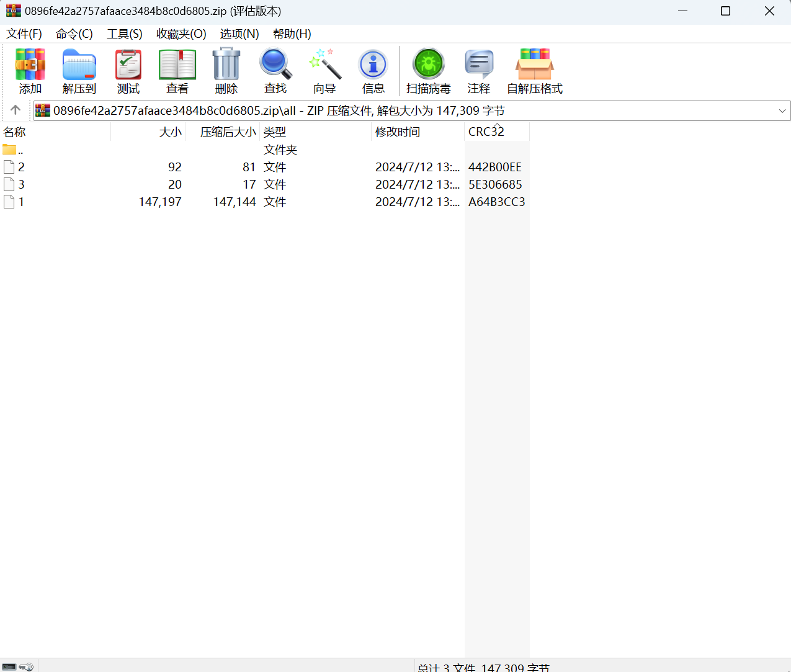Sort by 压缩后大小 column header
791x672 pixels.
click(222, 132)
